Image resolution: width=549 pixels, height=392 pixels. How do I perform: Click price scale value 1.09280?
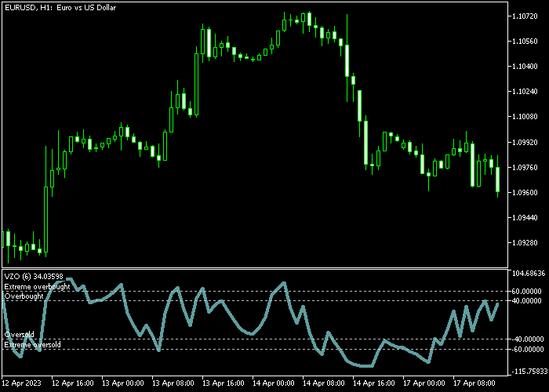click(525, 243)
